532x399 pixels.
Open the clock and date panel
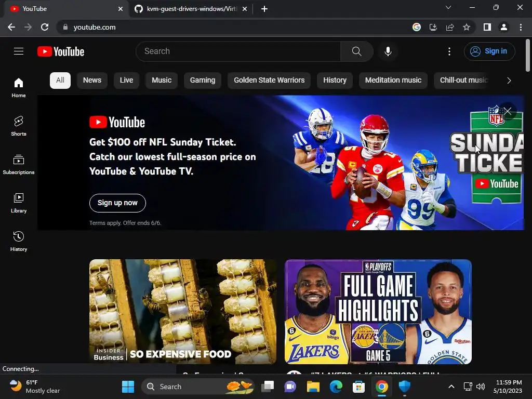coord(508,387)
